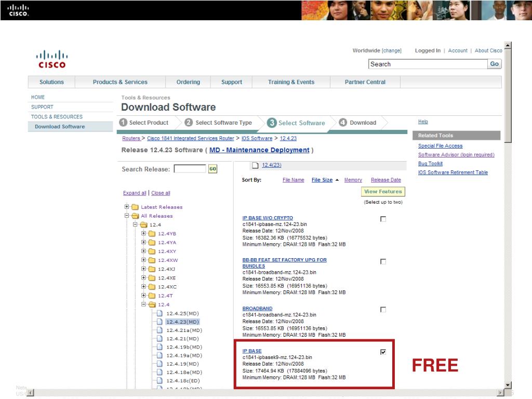Screen dimensions: 532x399
Task: Expand the 12.4YB tree node
Action: pos(143,233)
